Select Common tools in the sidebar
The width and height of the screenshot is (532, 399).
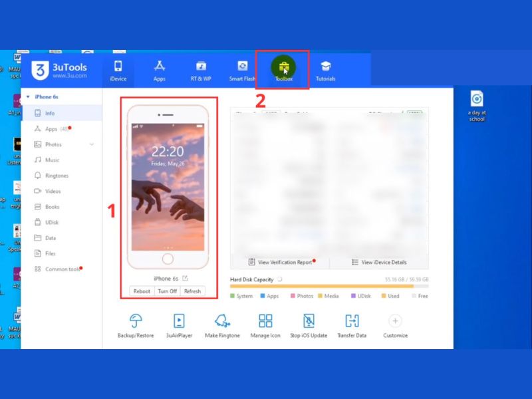click(x=62, y=269)
